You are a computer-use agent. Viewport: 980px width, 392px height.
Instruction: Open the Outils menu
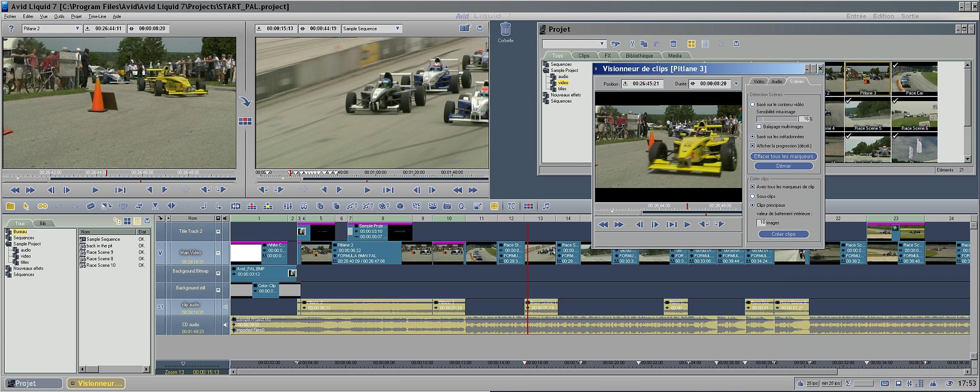59,16
